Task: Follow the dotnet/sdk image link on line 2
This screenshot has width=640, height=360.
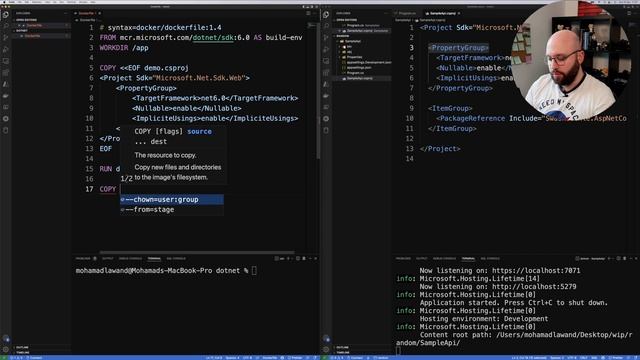Action: click(x=213, y=38)
